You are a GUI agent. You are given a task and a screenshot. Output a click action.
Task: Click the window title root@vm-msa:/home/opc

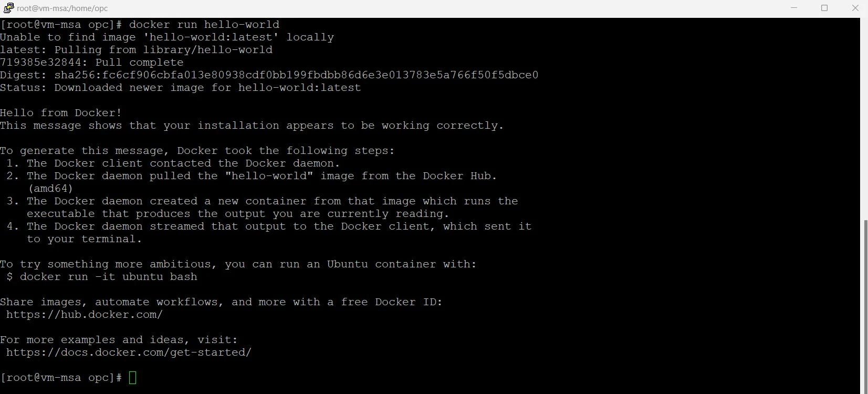pyautogui.click(x=62, y=8)
